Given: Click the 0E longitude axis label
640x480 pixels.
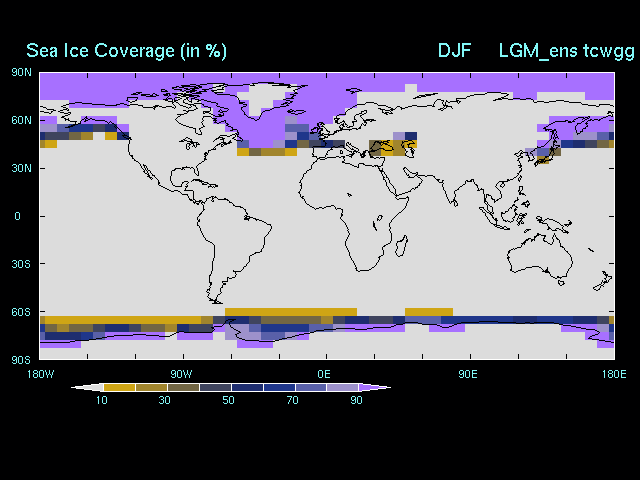Looking at the screenshot, I should (x=324, y=373).
